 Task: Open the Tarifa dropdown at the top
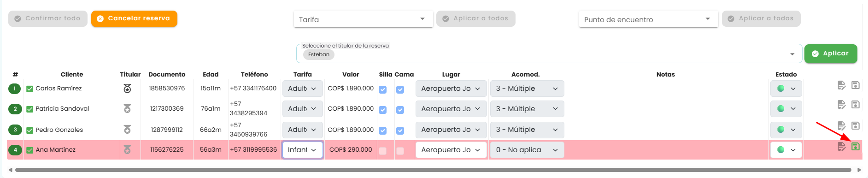[x=363, y=19]
